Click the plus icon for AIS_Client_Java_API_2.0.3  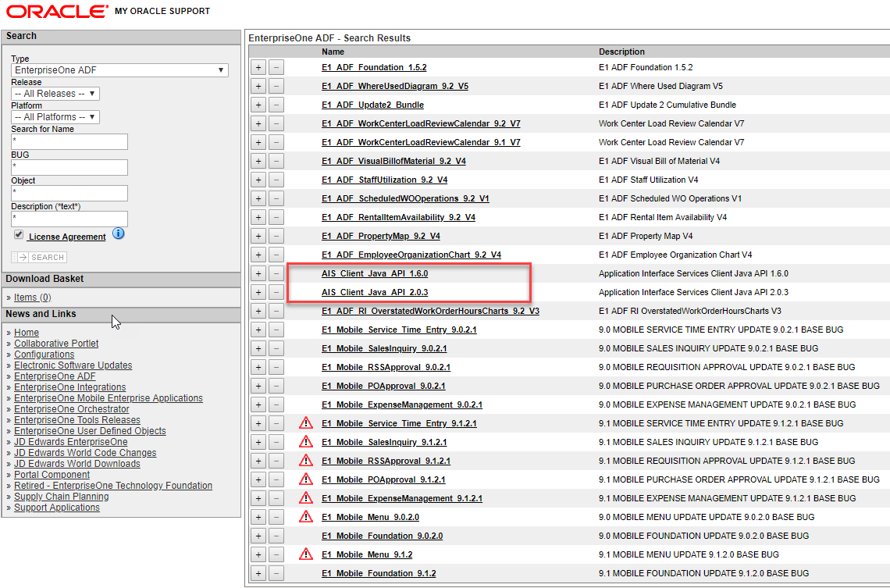pos(258,292)
